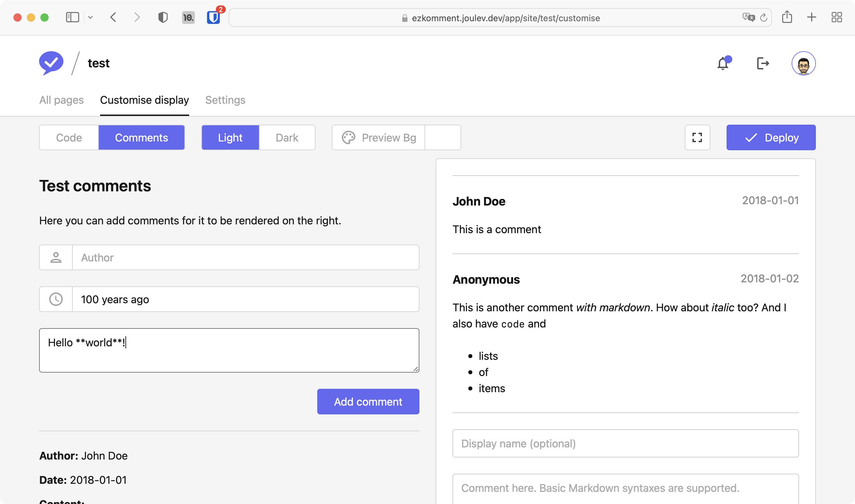Viewport: 855px width, 504px height.
Task: Focus the Author input field
Action: click(x=245, y=257)
